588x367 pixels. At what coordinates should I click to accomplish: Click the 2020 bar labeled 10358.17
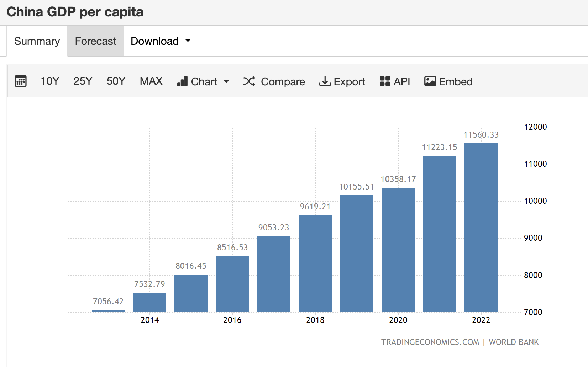point(398,250)
